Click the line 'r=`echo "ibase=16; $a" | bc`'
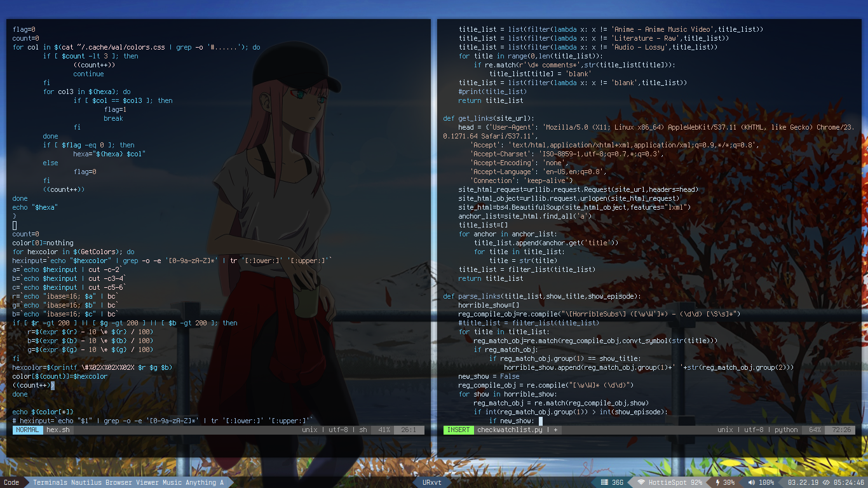This screenshot has width=868, height=488. click(66, 296)
